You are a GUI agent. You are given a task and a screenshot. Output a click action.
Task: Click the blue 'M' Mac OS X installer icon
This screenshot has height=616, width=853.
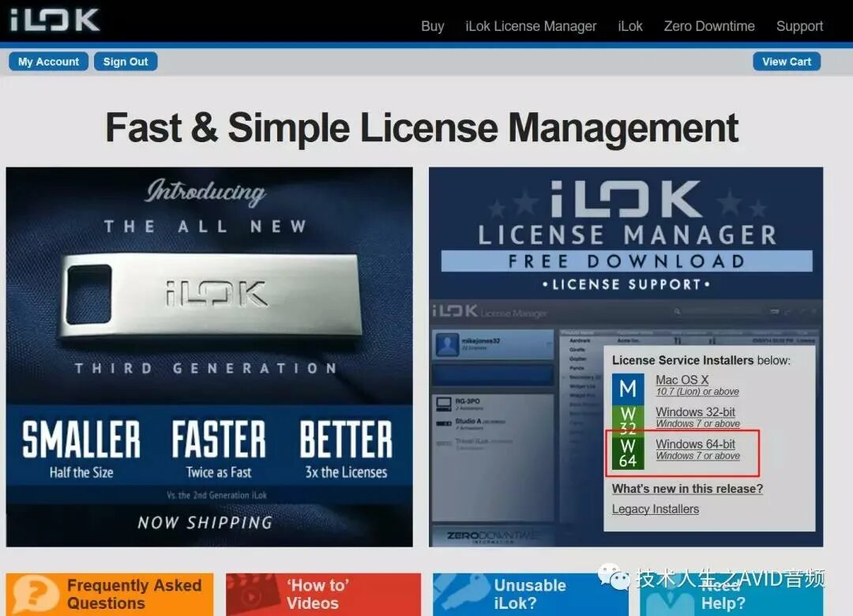tap(628, 385)
